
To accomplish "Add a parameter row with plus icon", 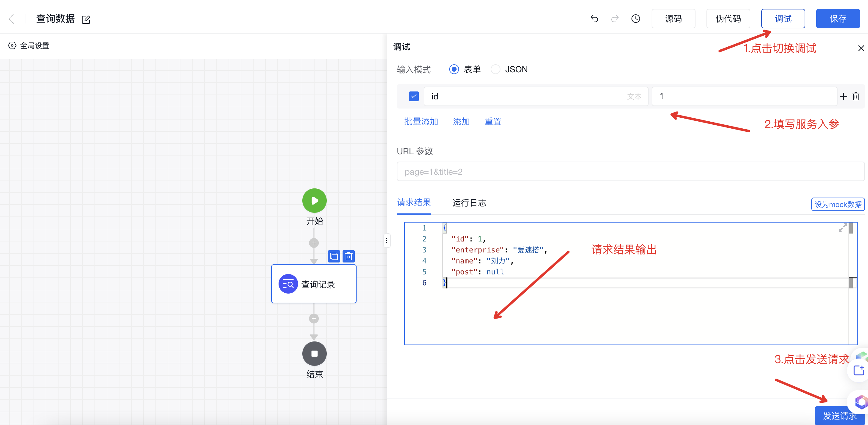I will (843, 96).
